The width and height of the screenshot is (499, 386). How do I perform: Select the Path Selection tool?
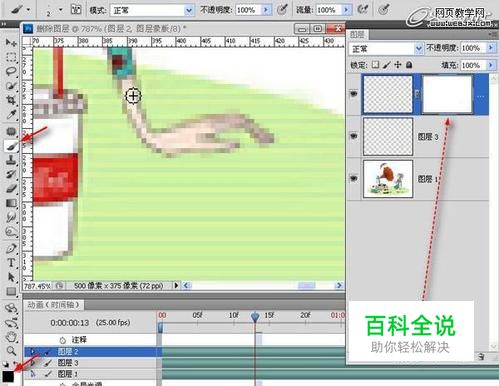pos(11,277)
